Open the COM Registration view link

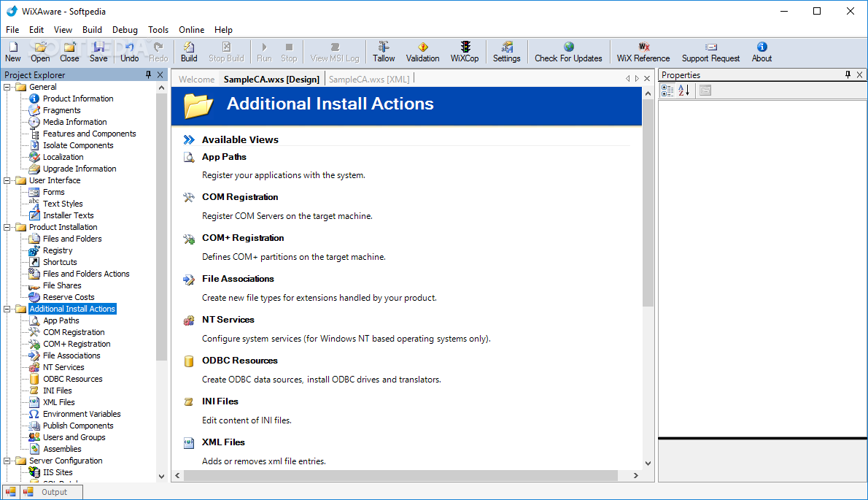tap(240, 197)
